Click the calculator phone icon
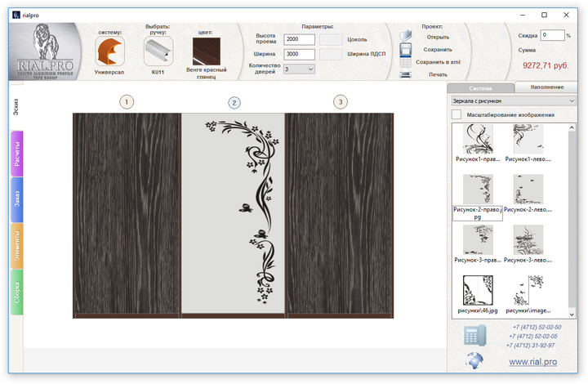Screen dimensions: 588x384 [474, 335]
